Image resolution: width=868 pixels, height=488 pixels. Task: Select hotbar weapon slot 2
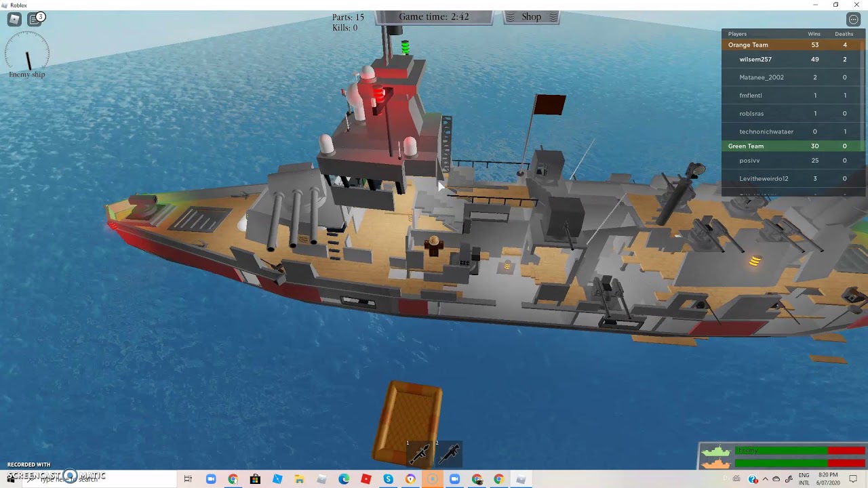coord(448,453)
